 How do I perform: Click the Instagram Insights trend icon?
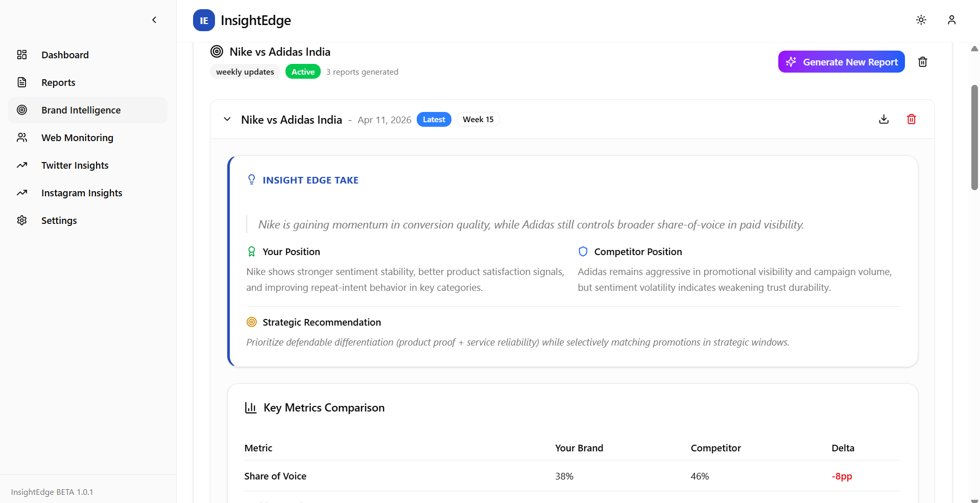pyautogui.click(x=22, y=193)
